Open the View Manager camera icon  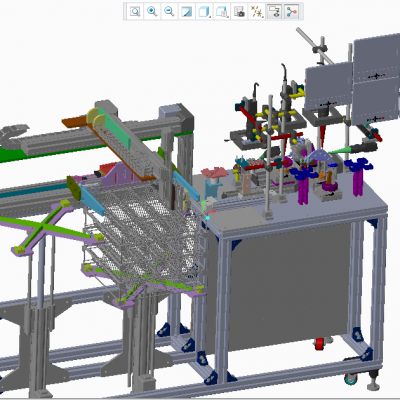239,12
